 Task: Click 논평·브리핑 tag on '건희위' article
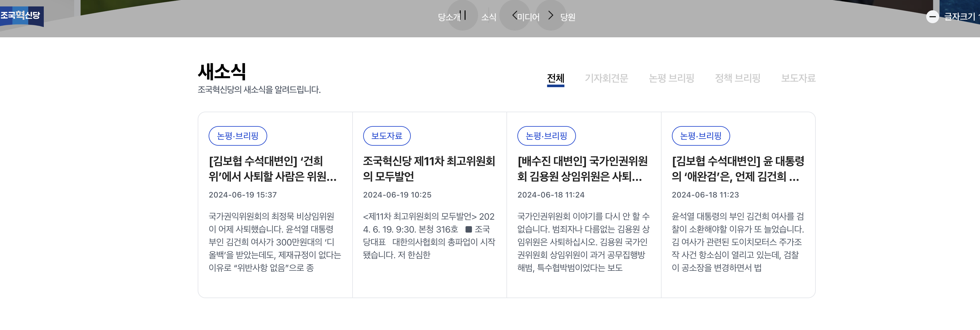tap(238, 136)
